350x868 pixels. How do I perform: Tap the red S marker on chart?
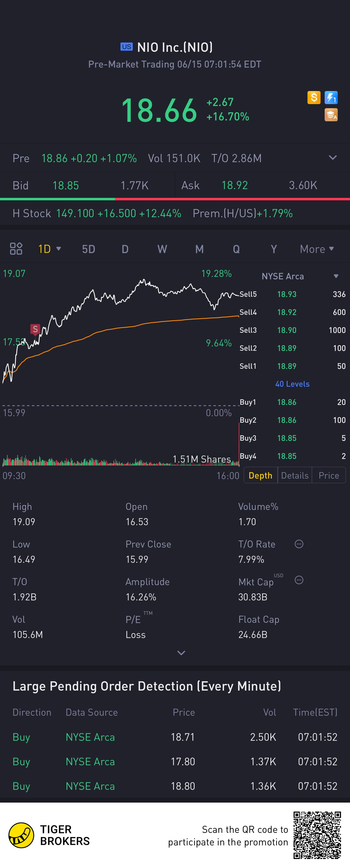point(35,329)
